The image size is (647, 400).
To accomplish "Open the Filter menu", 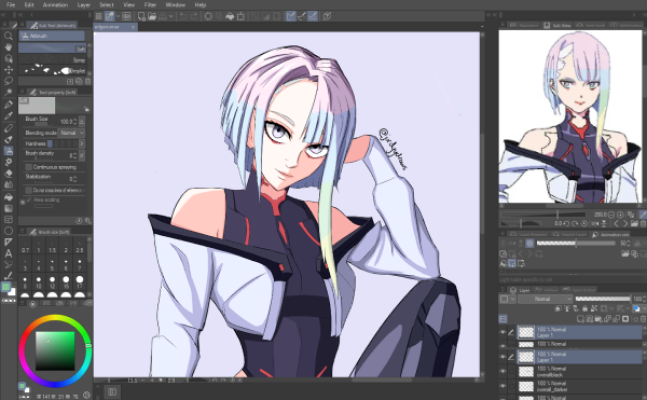I will pyautogui.click(x=150, y=5).
